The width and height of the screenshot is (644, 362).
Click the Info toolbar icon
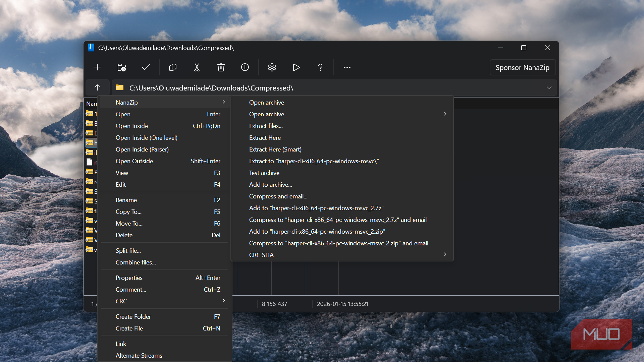point(245,67)
